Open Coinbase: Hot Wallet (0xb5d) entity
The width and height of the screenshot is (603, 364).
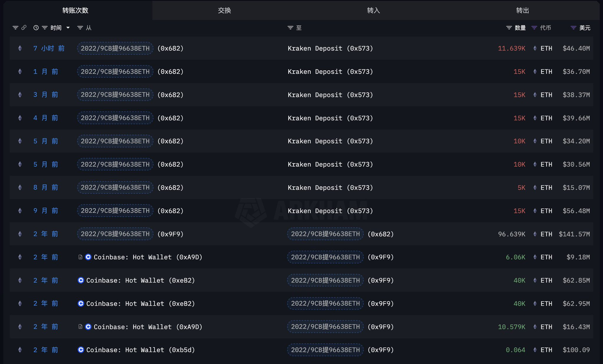click(x=140, y=350)
